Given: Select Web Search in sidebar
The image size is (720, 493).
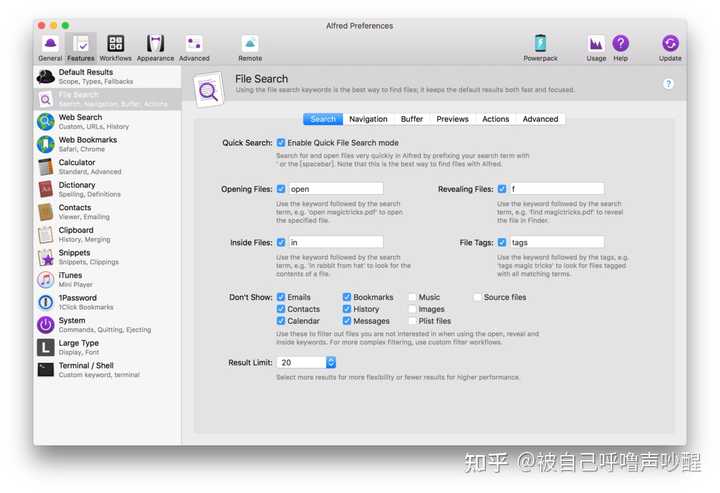Looking at the screenshot, I should [x=107, y=122].
